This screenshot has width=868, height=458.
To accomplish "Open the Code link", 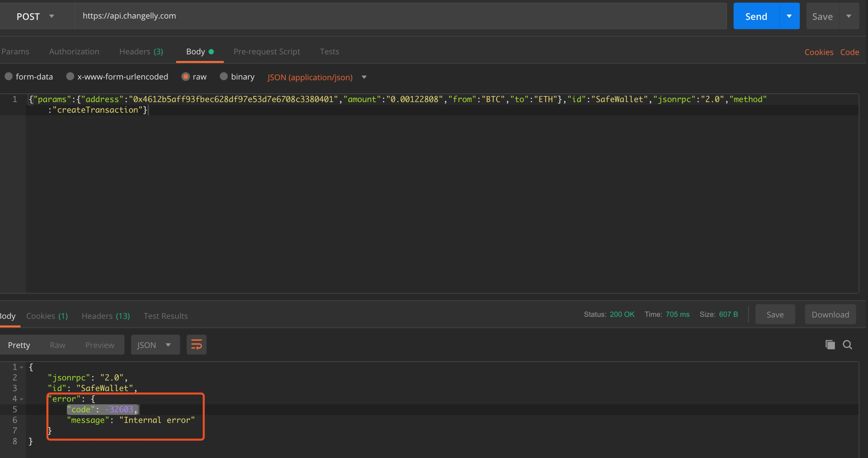I will (849, 52).
